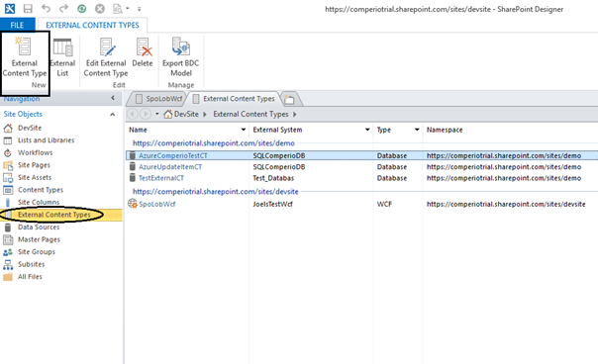Select the Test_Databas external system cell
Image resolution: width=598 pixels, height=364 pixels.
[273, 178]
